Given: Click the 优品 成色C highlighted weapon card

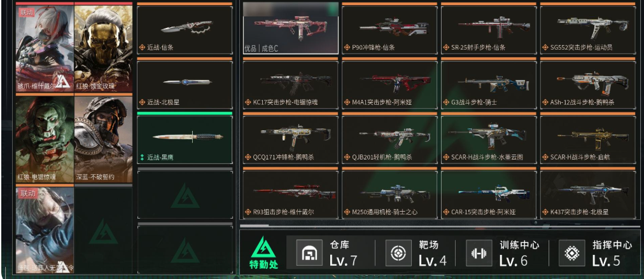Looking at the screenshot, I should tap(290, 29).
